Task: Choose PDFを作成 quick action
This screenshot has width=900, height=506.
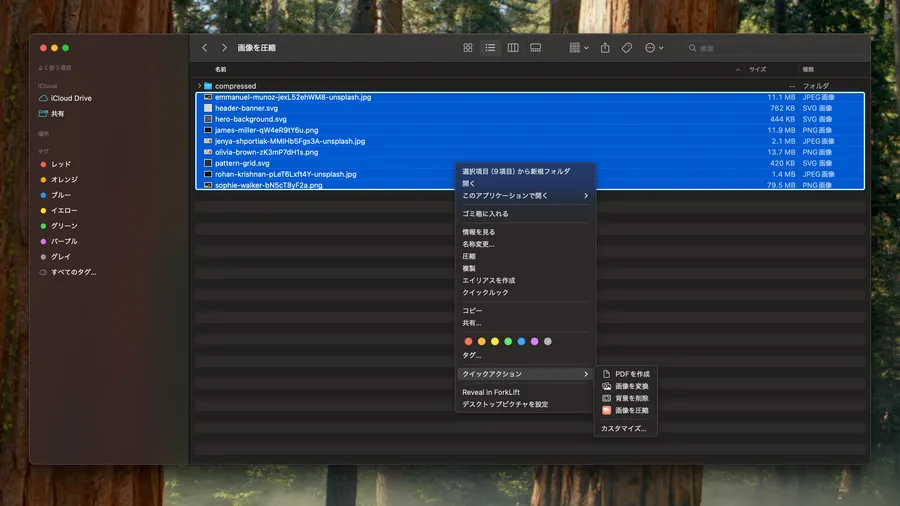Action: 626,374
